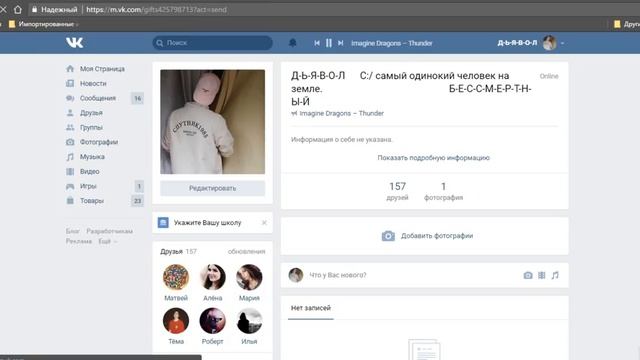Attach music via note icon in post box
Viewport: 640px width, 360px height.
[x=555, y=276]
